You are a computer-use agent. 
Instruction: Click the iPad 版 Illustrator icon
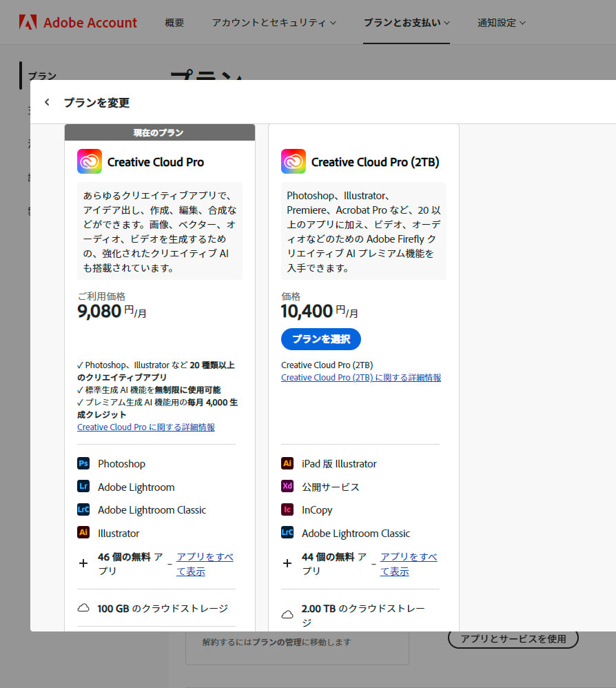tap(287, 463)
